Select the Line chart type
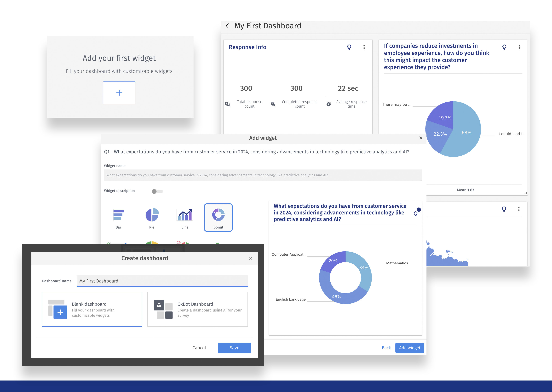This screenshot has width=552, height=392. click(x=185, y=218)
